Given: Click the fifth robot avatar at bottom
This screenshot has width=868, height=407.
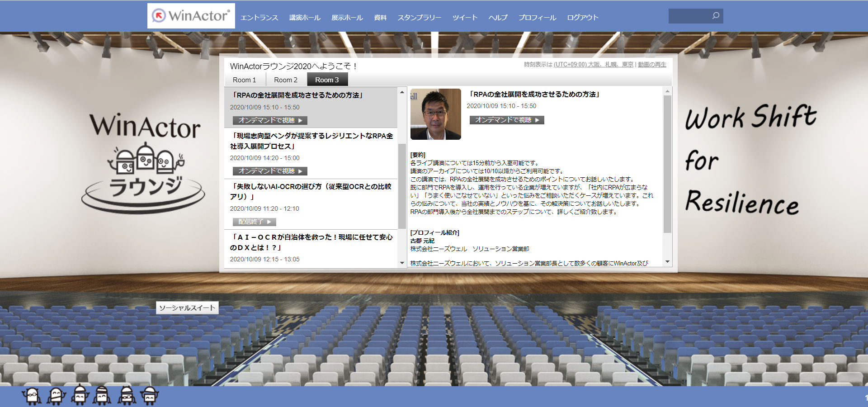Looking at the screenshot, I should point(127,395).
